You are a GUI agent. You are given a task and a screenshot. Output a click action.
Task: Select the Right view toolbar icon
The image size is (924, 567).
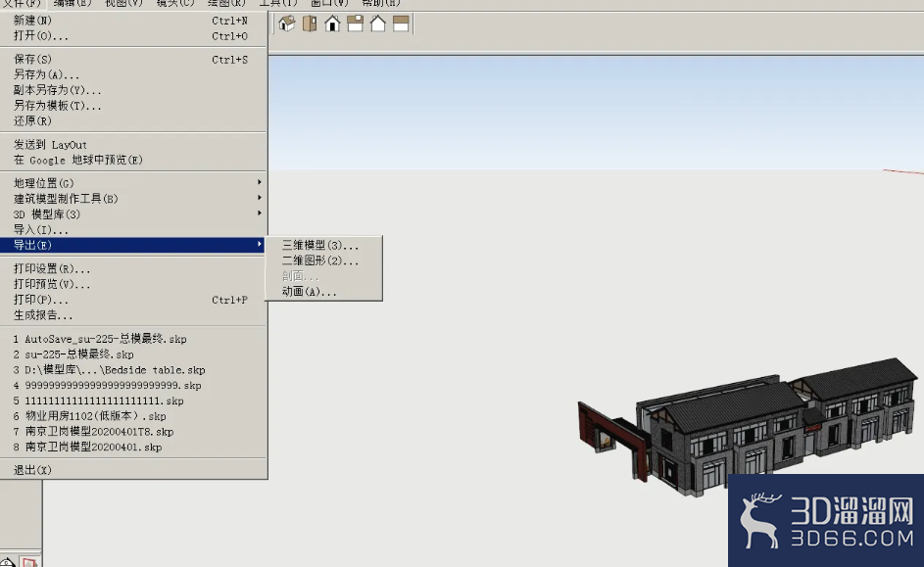coord(356,24)
